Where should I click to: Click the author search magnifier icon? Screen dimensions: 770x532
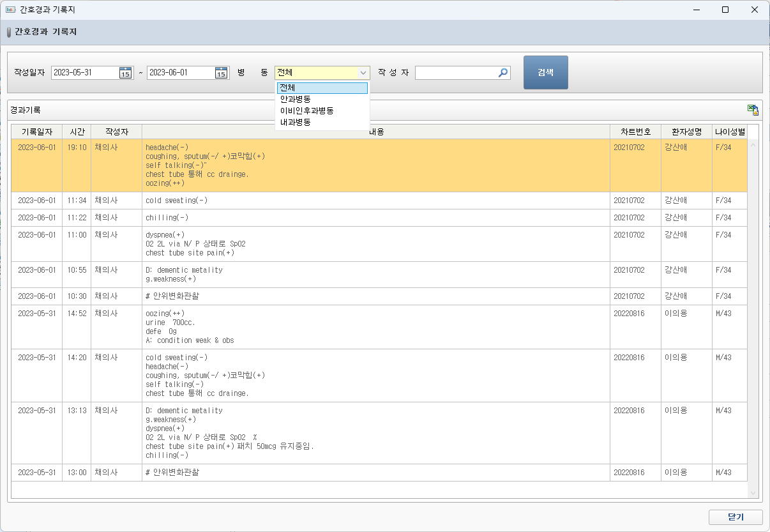click(x=503, y=73)
